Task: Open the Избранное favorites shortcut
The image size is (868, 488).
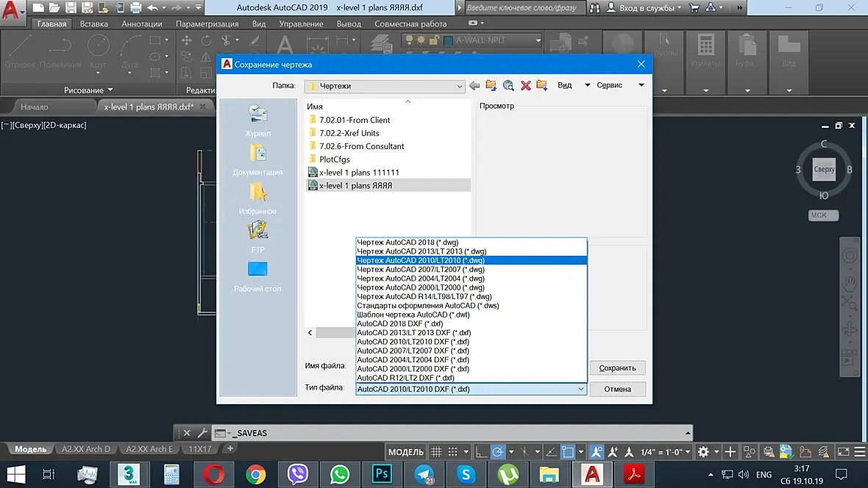Action: click(x=257, y=198)
